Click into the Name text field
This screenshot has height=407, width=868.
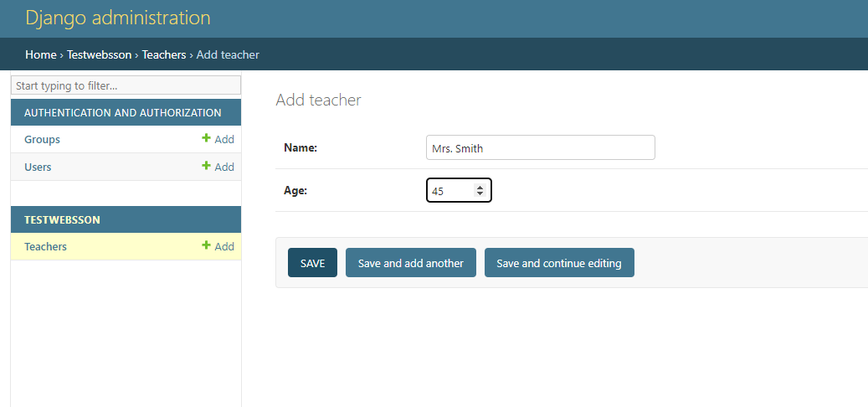point(540,147)
